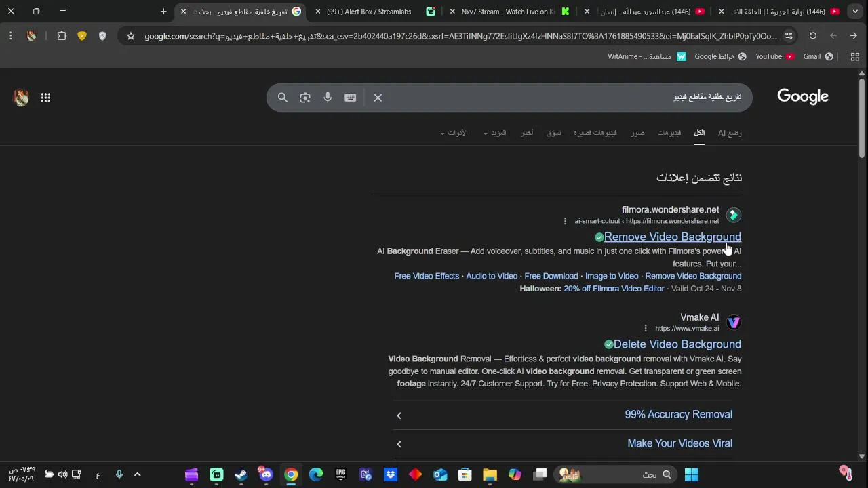The width and height of the screenshot is (868, 488).
Task: Focus the Google search text field
Action: click(x=563, y=98)
